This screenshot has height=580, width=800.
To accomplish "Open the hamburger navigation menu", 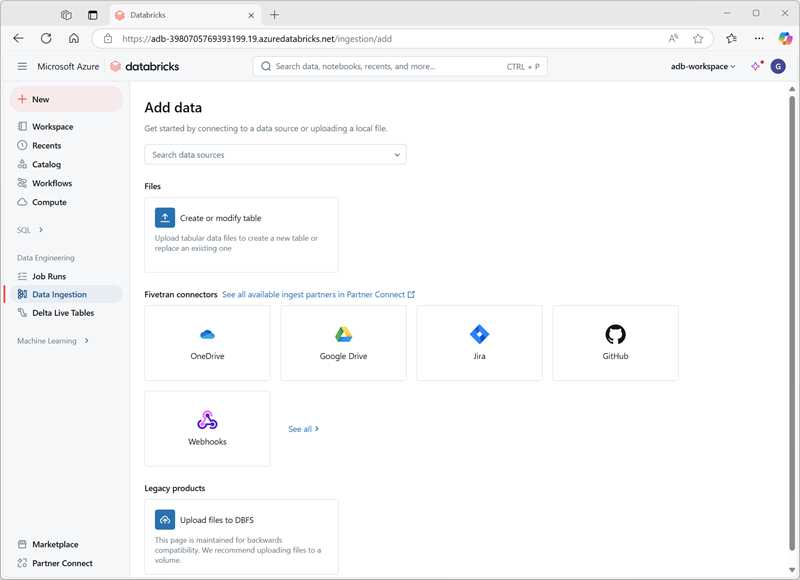I will click(22, 66).
